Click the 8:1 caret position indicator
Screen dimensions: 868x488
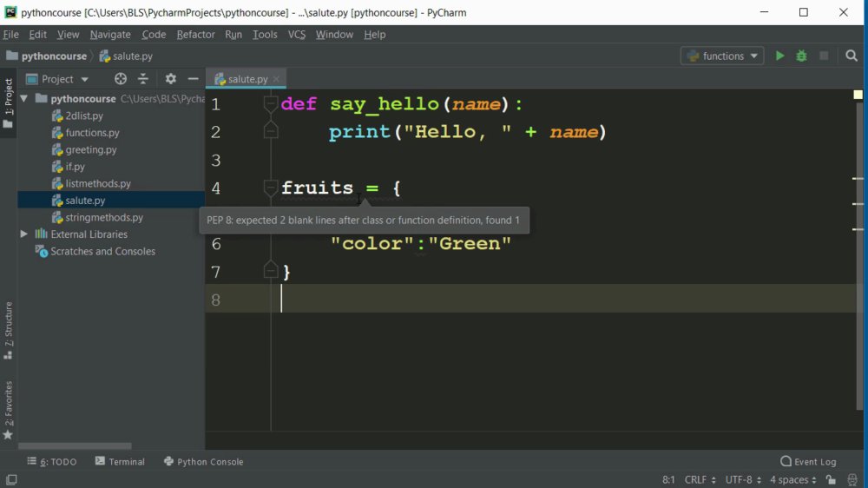tap(668, 479)
